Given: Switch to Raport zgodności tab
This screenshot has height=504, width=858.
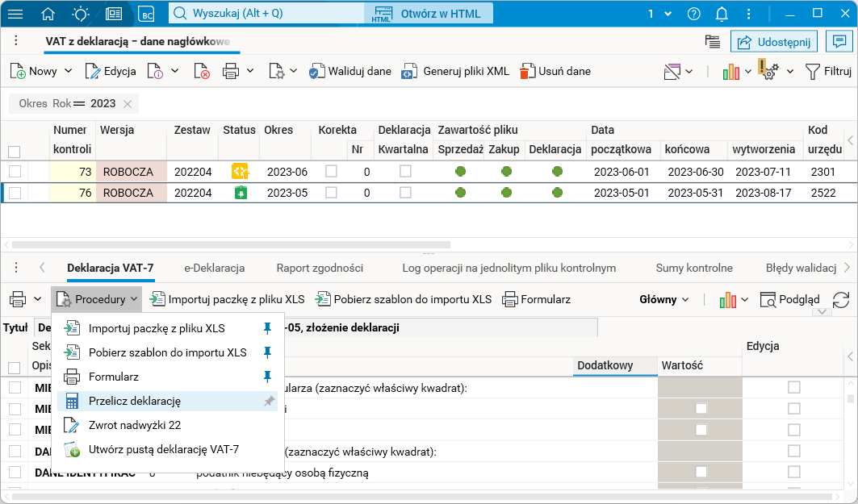Looking at the screenshot, I should pos(320,268).
